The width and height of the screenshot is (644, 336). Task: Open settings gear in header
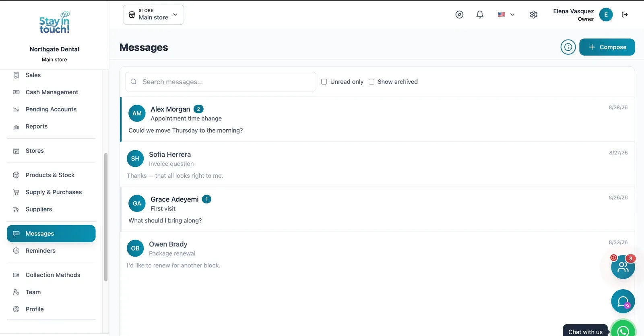pyautogui.click(x=533, y=15)
